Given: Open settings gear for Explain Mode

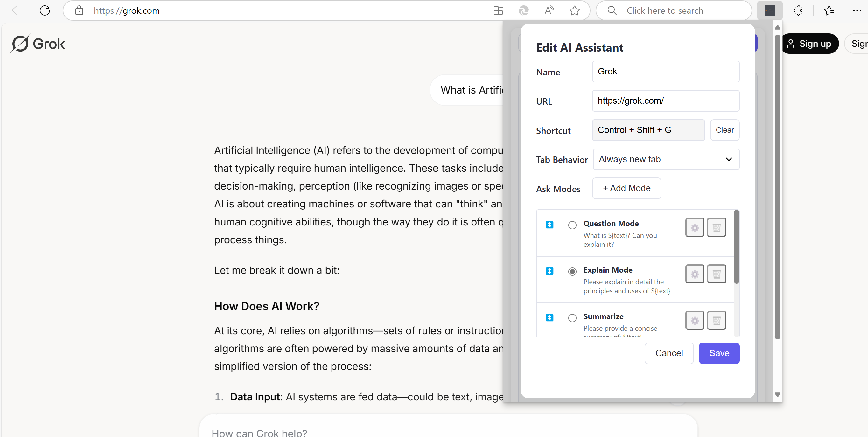Looking at the screenshot, I should point(695,274).
